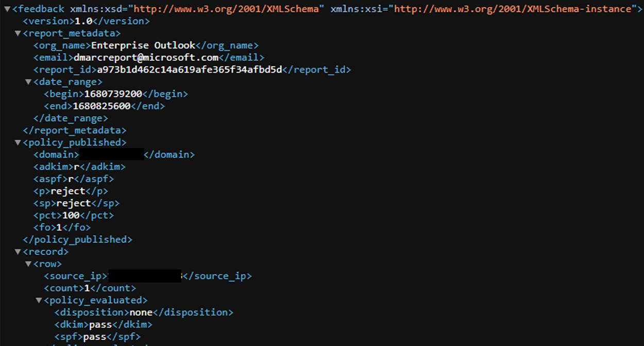Screen dimensions: 644x346
Task: Click the disposition value none
Action: click(141, 313)
